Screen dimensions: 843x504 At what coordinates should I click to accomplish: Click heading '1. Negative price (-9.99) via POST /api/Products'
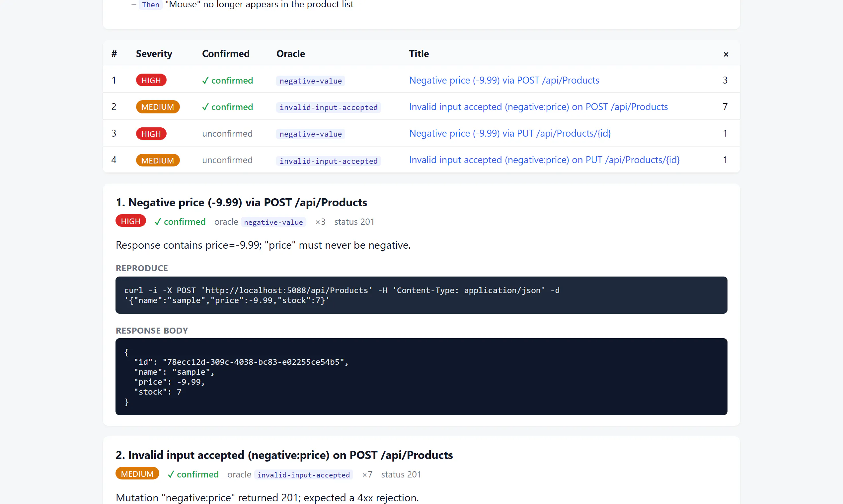click(241, 202)
